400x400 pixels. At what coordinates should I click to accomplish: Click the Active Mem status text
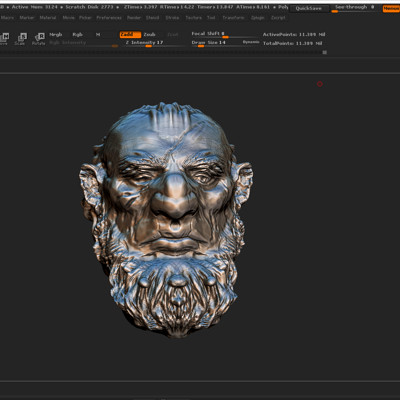coord(35,7)
